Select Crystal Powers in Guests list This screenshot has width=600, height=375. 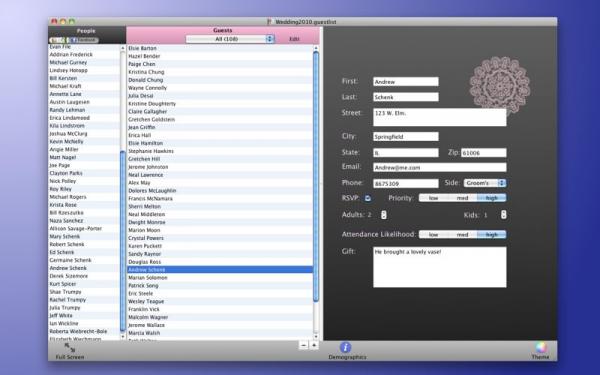(x=220, y=238)
